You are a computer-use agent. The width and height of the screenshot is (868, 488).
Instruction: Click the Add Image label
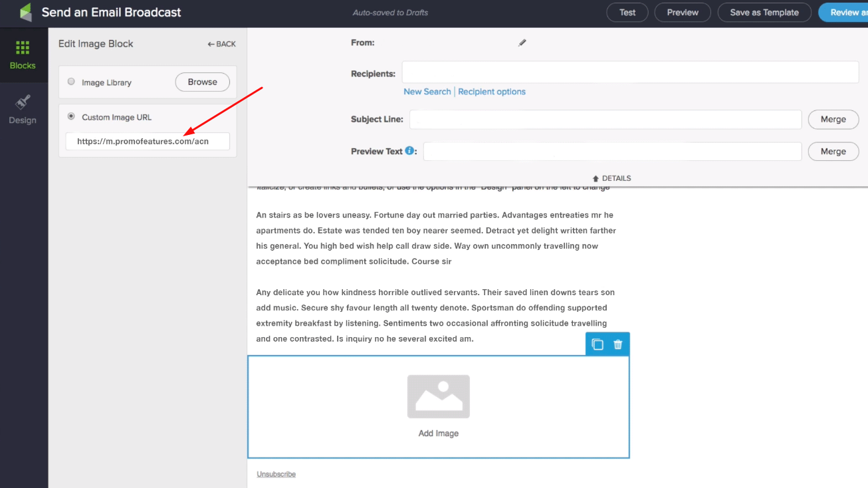click(x=439, y=433)
